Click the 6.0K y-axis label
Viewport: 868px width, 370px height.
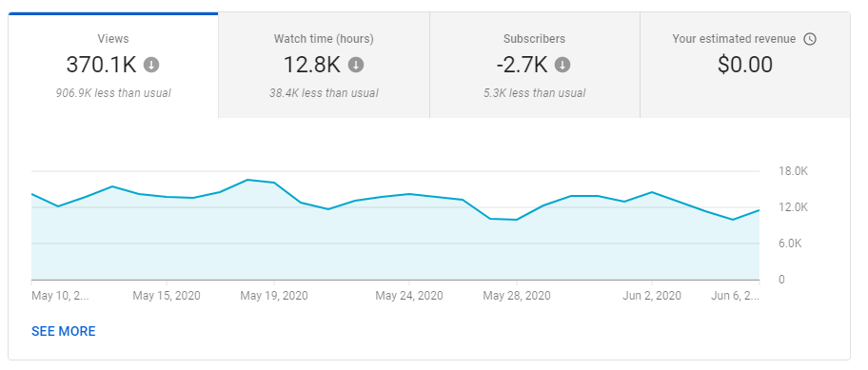pyautogui.click(x=791, y=243)
